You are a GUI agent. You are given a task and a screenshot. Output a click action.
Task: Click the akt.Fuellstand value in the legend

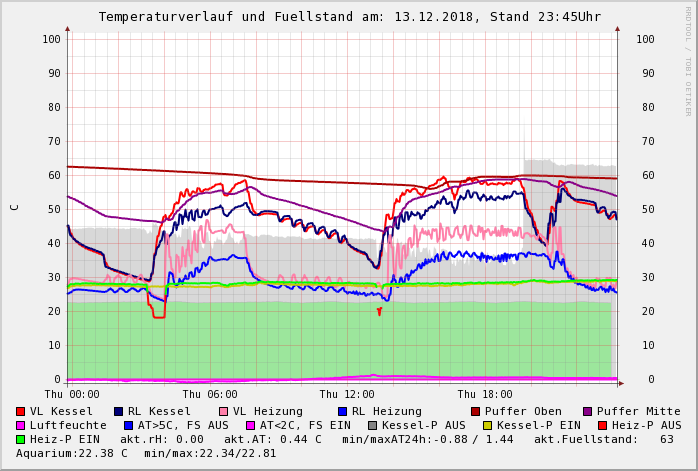(666, 440)
